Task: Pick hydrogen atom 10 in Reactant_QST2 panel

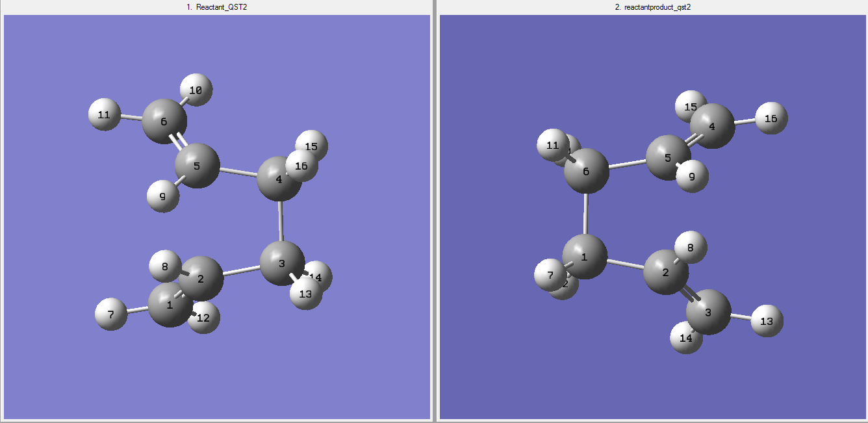Action: tap(196, 90)
